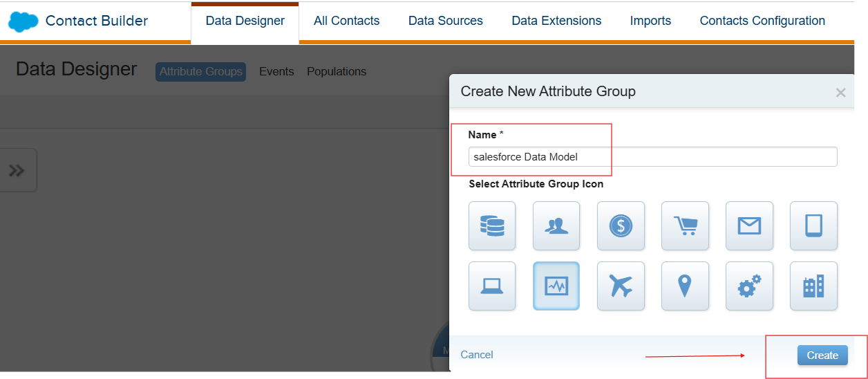Viewport: 868px width, 379px height.
Task: Cancel the new attribute group dialog
Action: pyautogui.click(x=477, y=355)
